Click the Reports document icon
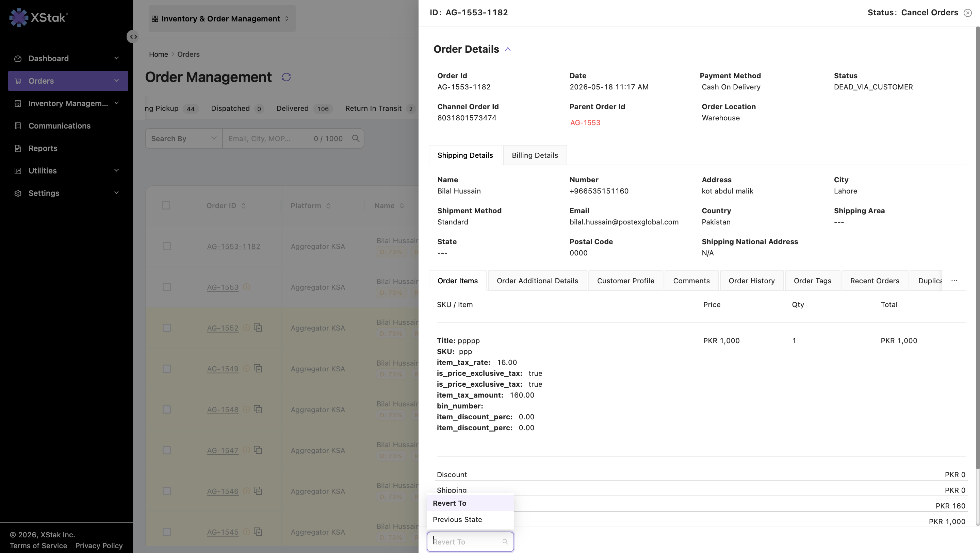 pos(18,148)
